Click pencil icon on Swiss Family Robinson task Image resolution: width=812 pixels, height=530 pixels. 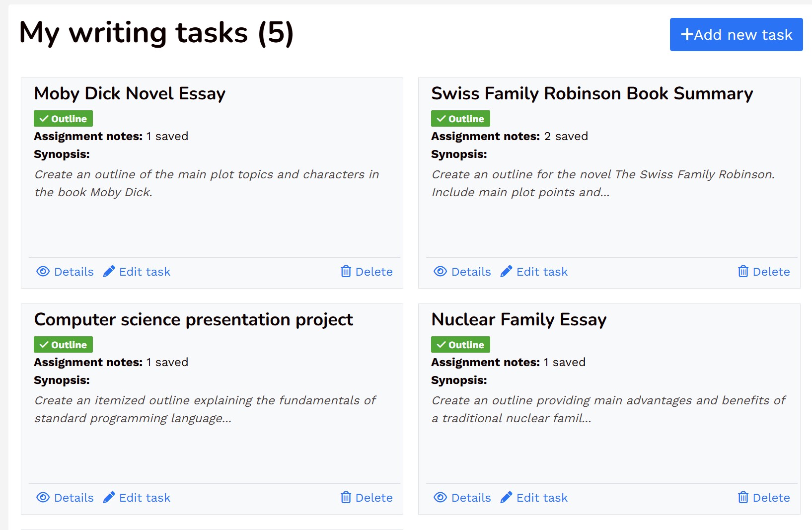coord(506,271)
